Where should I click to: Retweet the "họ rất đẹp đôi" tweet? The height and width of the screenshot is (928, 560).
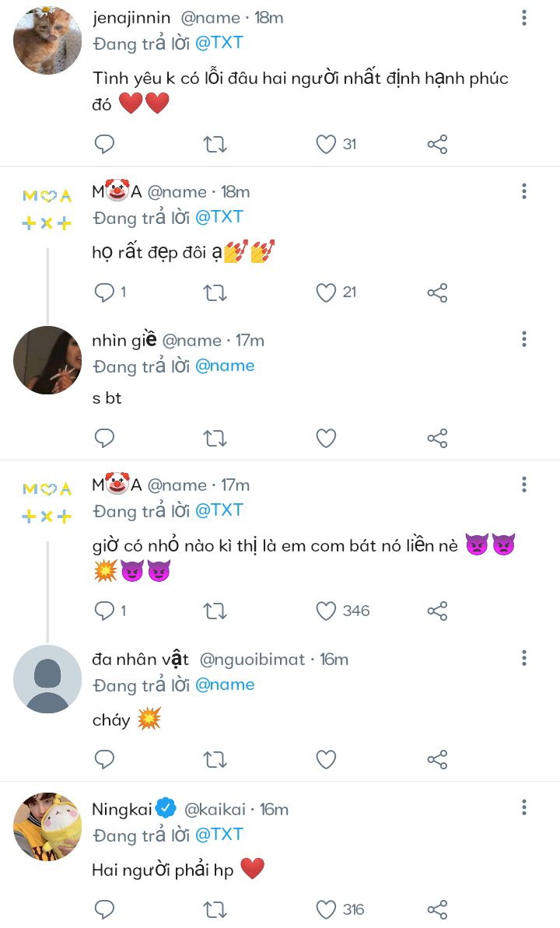215,292
